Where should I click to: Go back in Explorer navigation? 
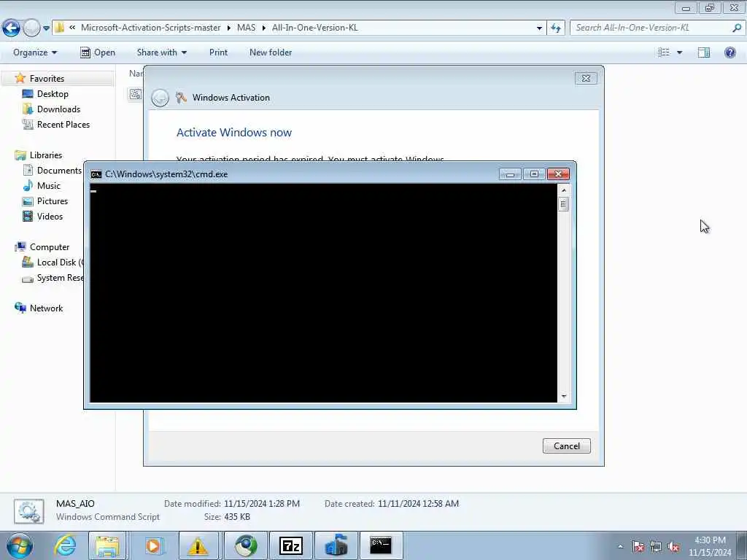click(11, 28)
